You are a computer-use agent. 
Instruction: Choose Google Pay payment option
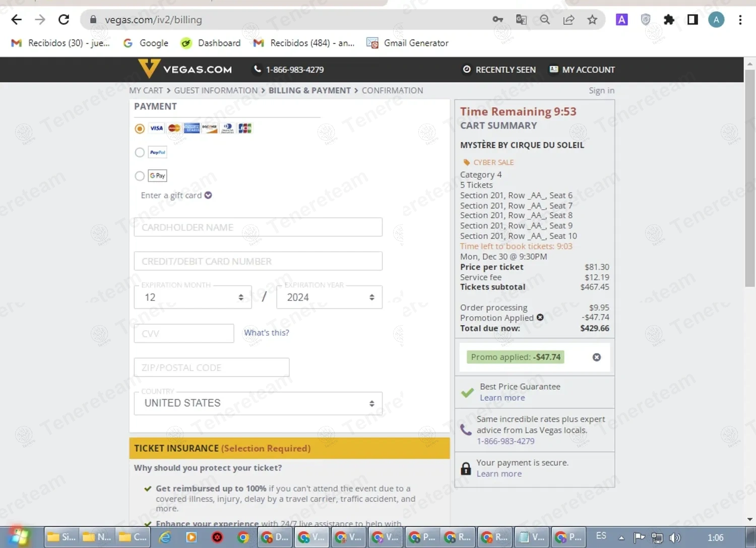pos(140,176)
